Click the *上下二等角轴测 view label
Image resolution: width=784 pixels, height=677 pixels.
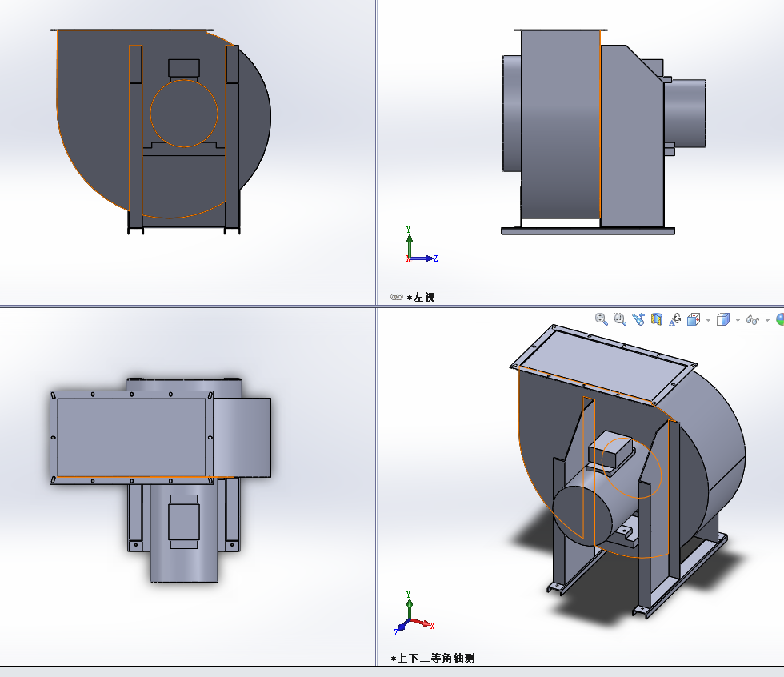(433, 658)
